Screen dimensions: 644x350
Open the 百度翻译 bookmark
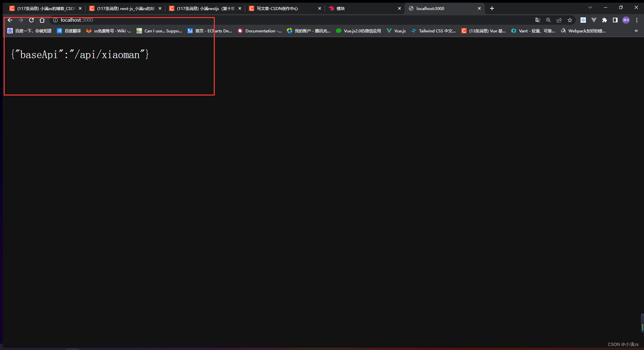[x=69, y=31]
